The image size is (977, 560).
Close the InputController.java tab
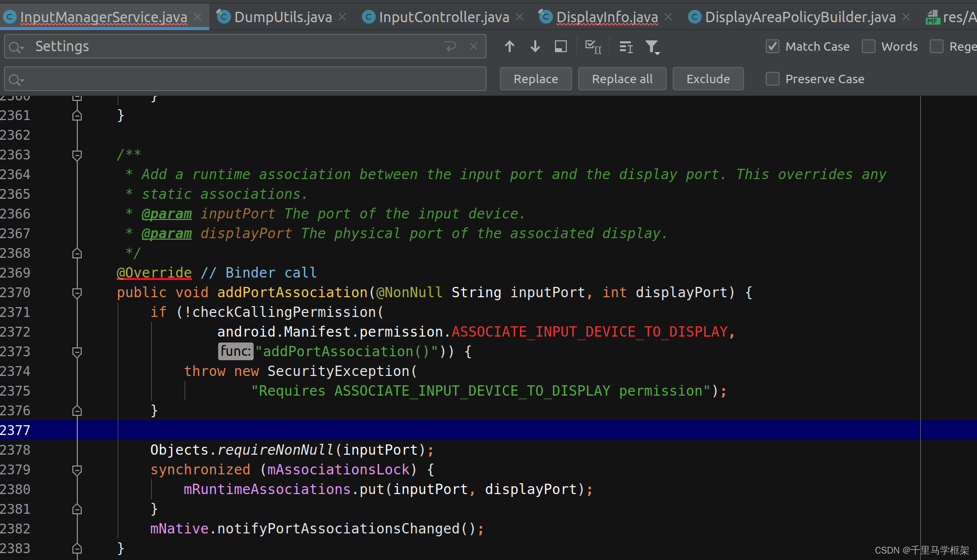520,17
